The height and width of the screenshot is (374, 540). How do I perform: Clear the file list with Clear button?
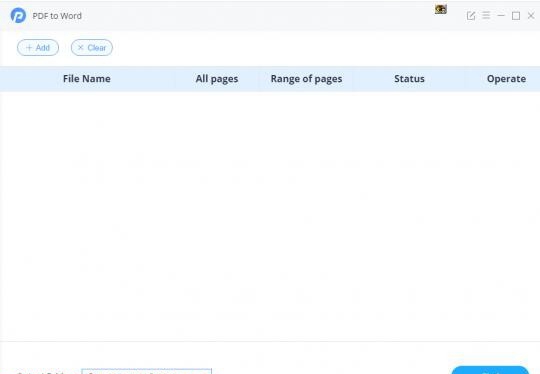92,48
